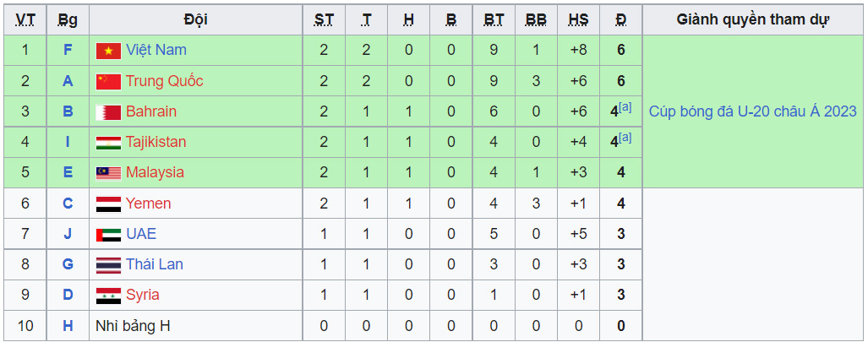The height and width of the screenshot is (342, 868).
Task: Open the Việt Nam team link
Action: (156, 51)
